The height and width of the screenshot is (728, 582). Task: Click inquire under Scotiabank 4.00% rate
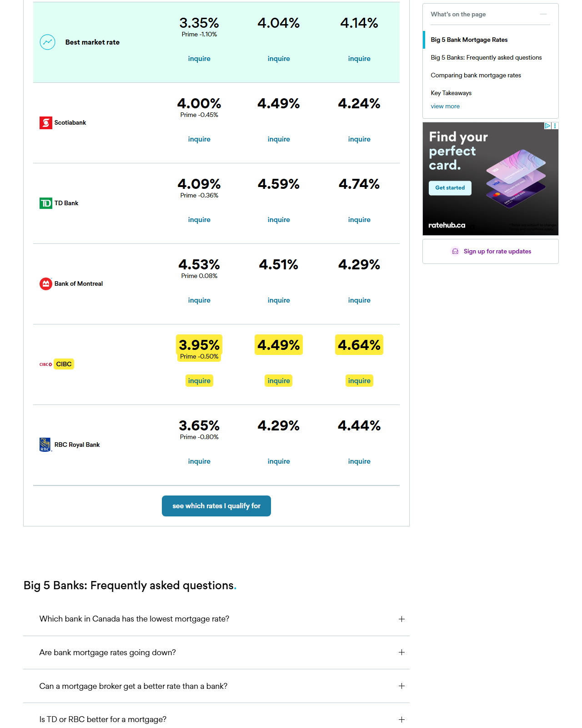coord(199,139)
